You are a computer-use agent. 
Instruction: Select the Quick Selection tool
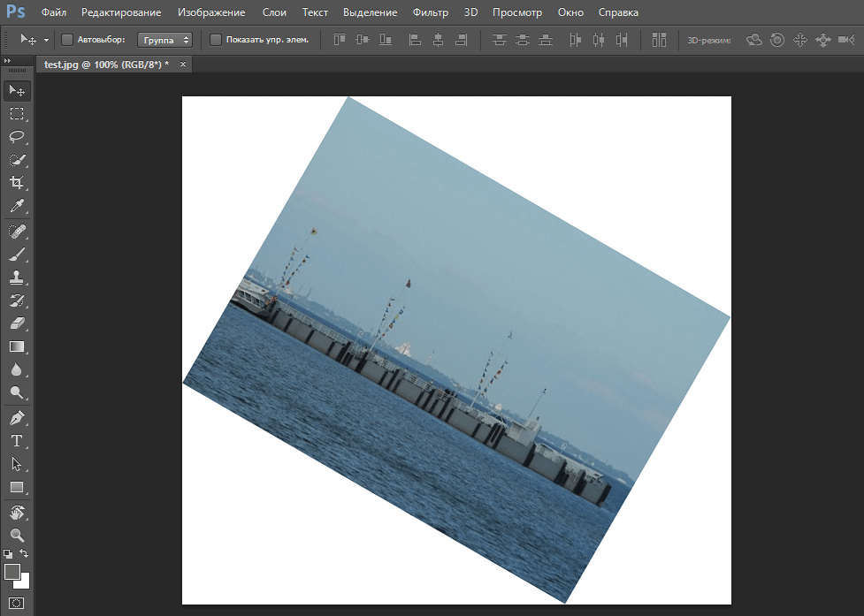[x=17, y=160]
